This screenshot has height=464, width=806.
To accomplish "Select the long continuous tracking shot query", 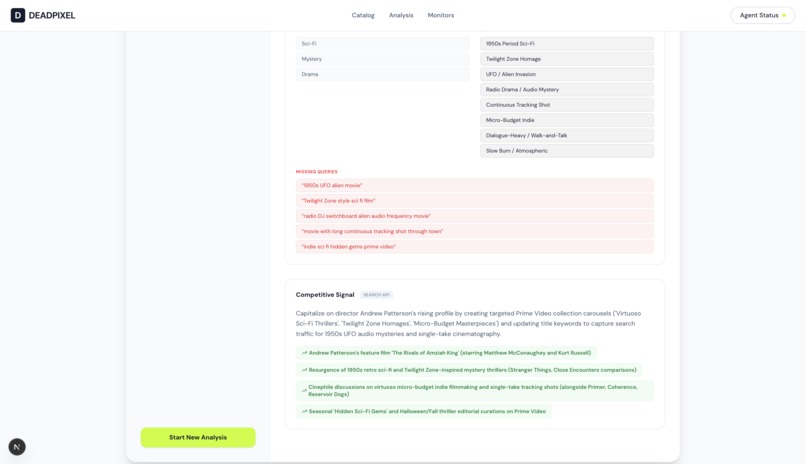I will pos(474,232).
